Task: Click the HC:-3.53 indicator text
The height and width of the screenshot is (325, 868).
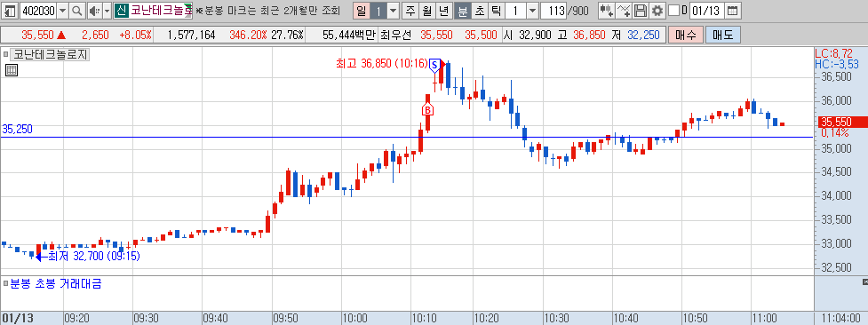Action: [836, 64]
